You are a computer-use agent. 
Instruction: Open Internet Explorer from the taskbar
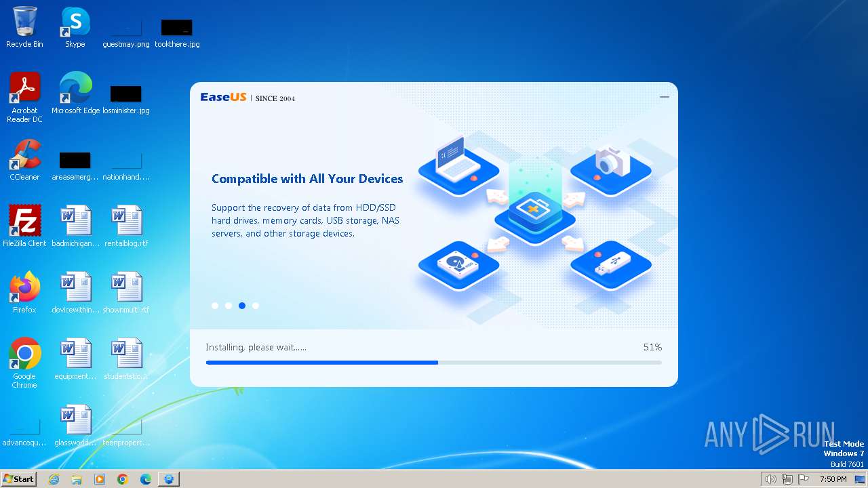coord(54,479)
